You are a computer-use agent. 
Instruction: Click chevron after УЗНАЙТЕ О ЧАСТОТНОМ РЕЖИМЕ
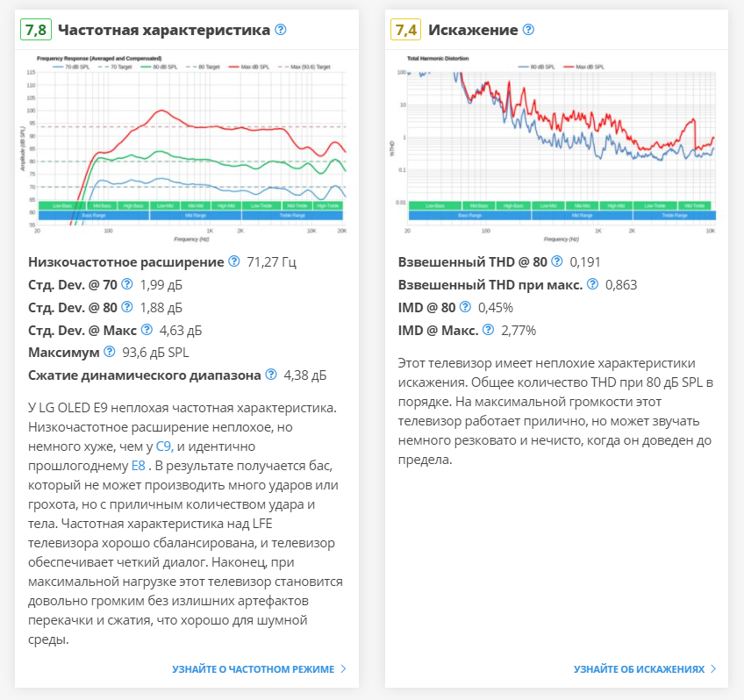pos(344,669)
